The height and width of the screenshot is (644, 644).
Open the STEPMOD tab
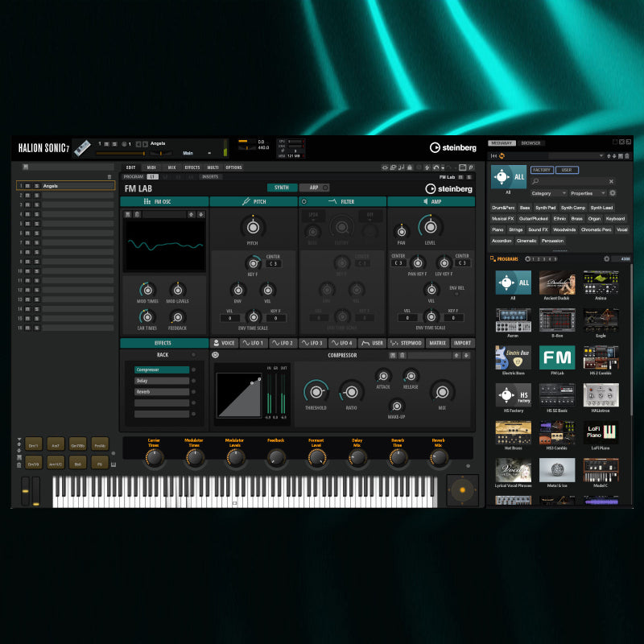coord(407,343)
